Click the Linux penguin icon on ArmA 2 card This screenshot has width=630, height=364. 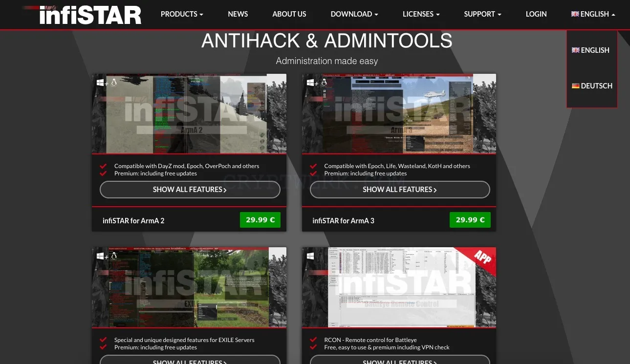click(114, 83)
